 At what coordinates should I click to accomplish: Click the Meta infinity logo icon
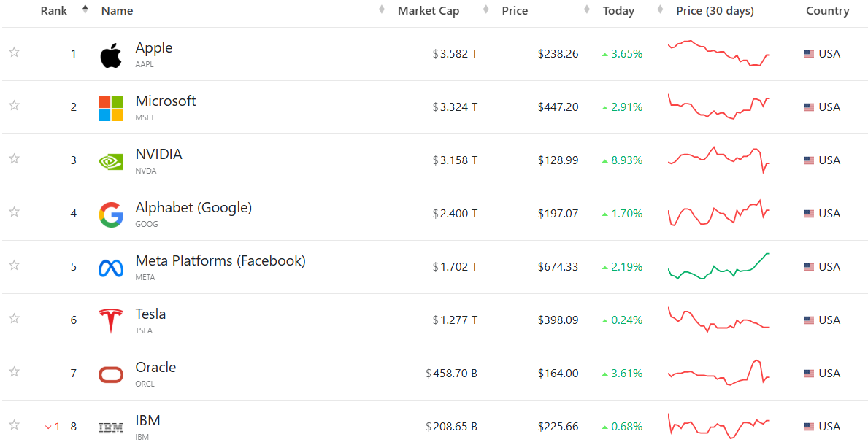[x=111, y=268]
